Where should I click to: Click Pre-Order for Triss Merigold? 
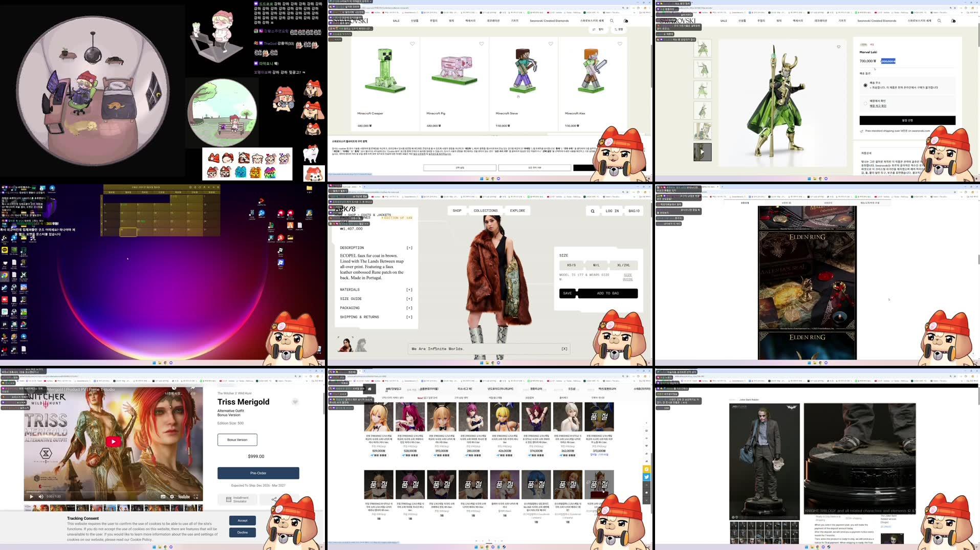click(x=258, y=473)
